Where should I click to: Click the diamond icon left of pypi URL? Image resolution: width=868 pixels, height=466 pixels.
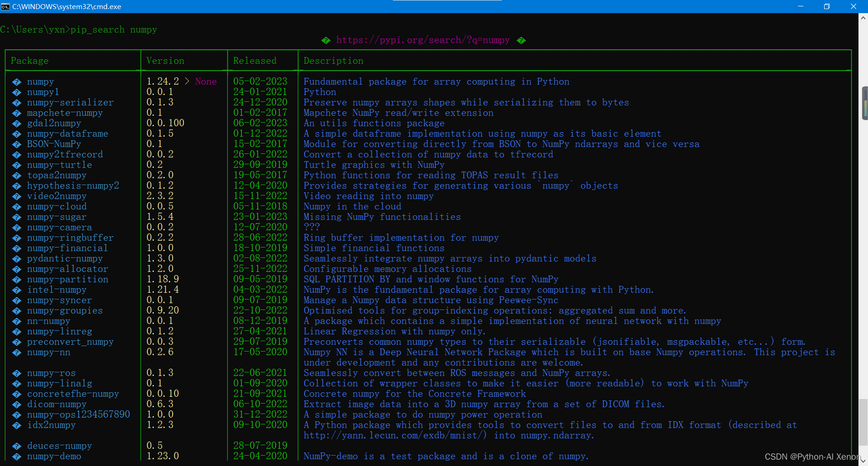pyautogui.click(x=326, y=40)
